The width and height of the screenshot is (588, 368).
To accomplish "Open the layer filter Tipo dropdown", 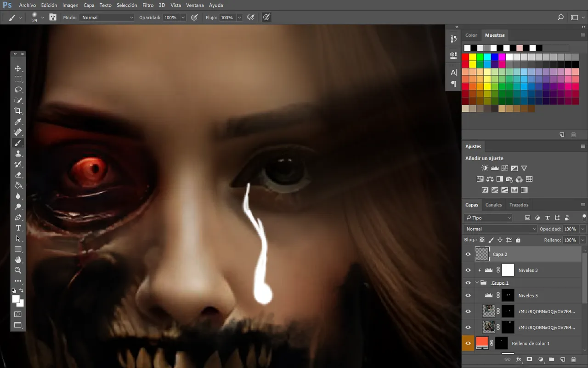I will pyautogui.click(x=488, y=218).
